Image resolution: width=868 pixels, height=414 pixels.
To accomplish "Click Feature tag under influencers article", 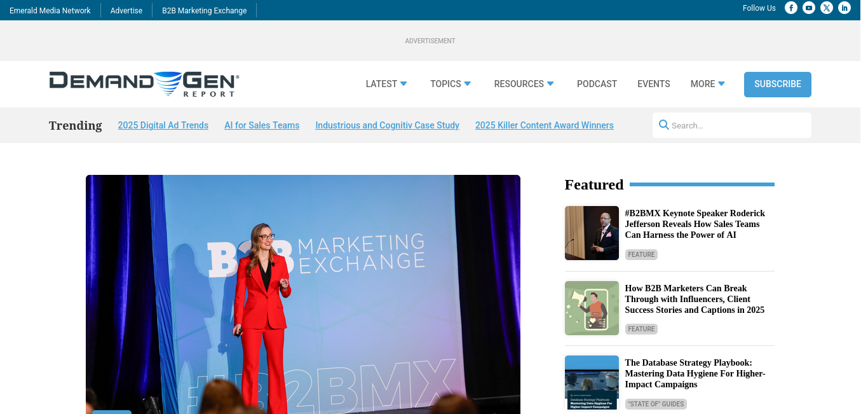I will tap(641, 329).
